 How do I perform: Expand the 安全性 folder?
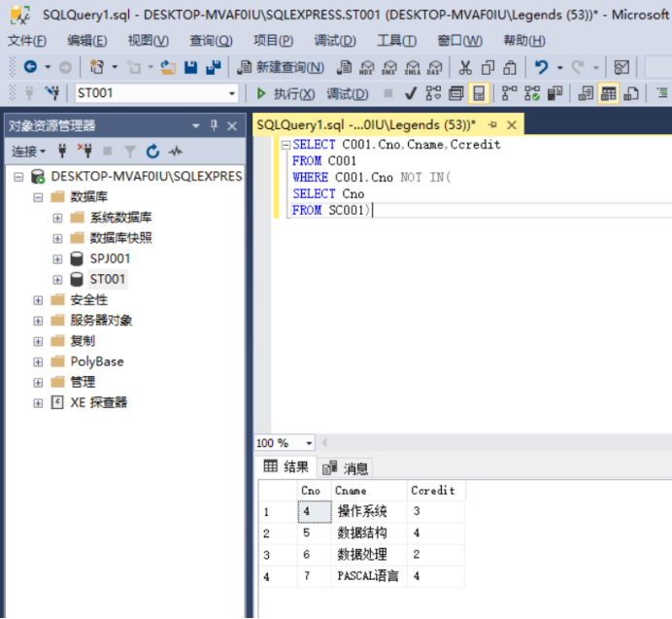click(x=38, y=300)
